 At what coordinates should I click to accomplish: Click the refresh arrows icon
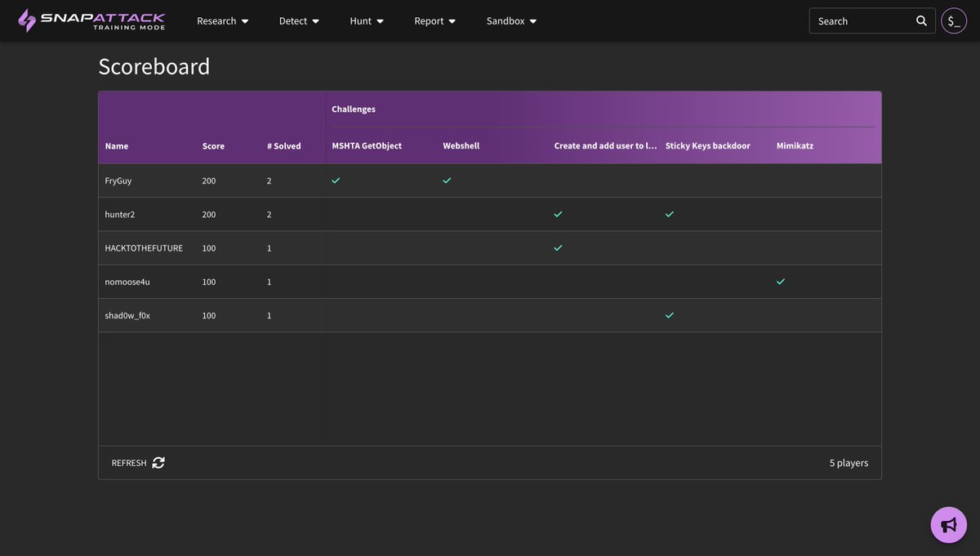click(158, 463)
